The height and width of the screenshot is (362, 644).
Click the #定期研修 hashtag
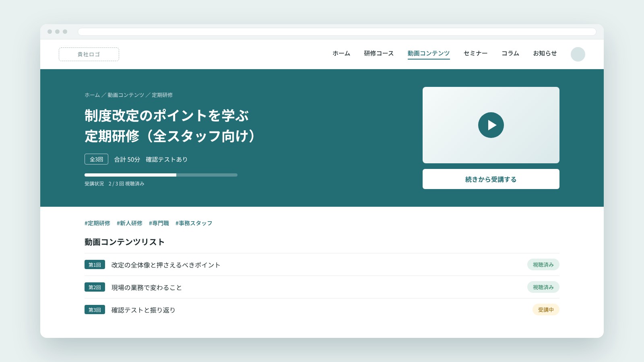(97, 223)
